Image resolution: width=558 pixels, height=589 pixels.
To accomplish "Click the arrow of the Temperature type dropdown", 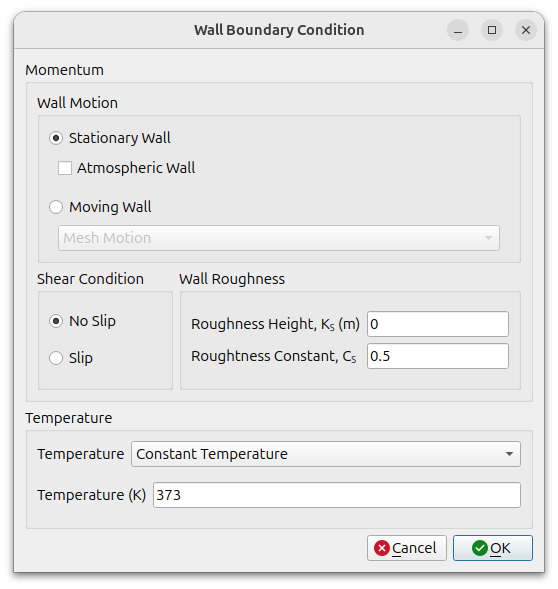I will [x=509, y=454].
